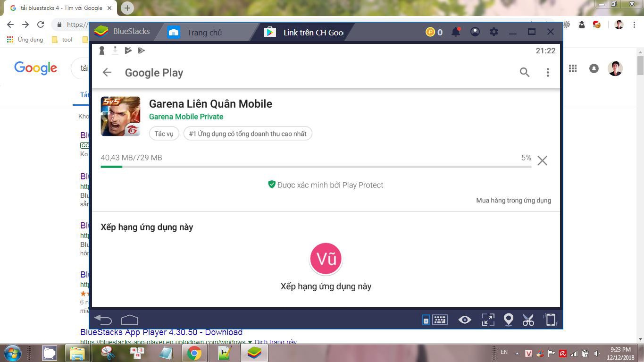Click the Google logo in Chrome

(x=36, y=68)
